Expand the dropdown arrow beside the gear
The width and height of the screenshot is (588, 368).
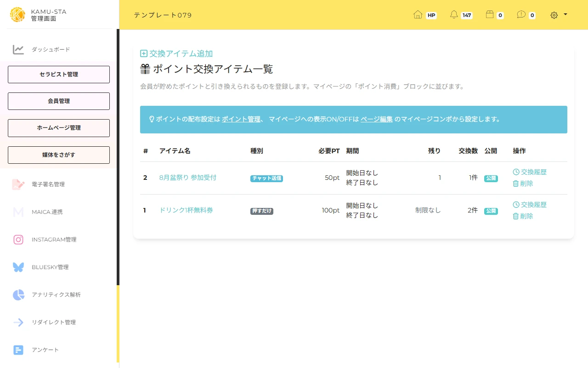click(x=565, y=14)
